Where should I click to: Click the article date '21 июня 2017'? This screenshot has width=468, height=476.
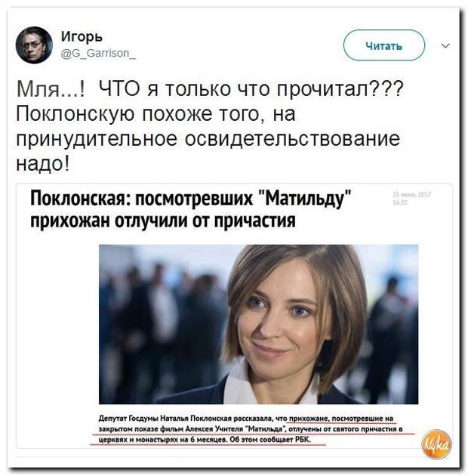[411, 195]
